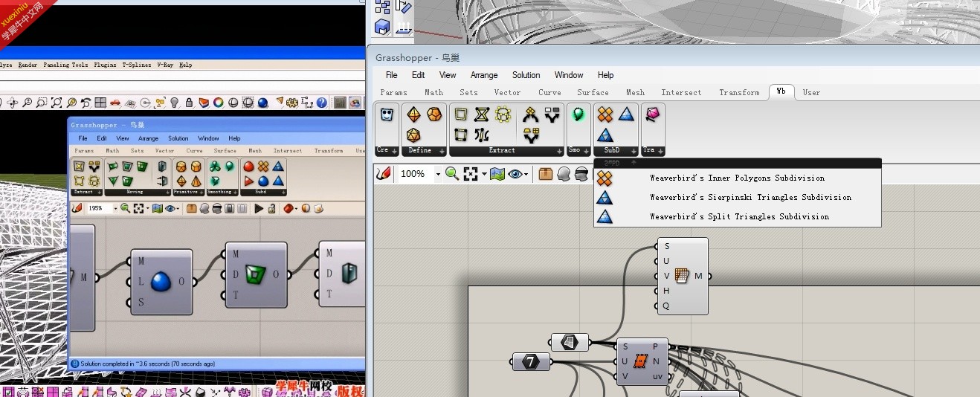
Task: Click the green frame component on background canvas
Action: pyautogui.click(x=257, y=274)
